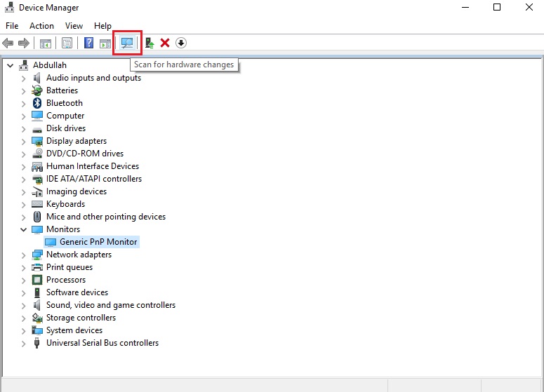Select the Abdullah computer name
This screenshot has width=544, height=392.
coord(50,65)
